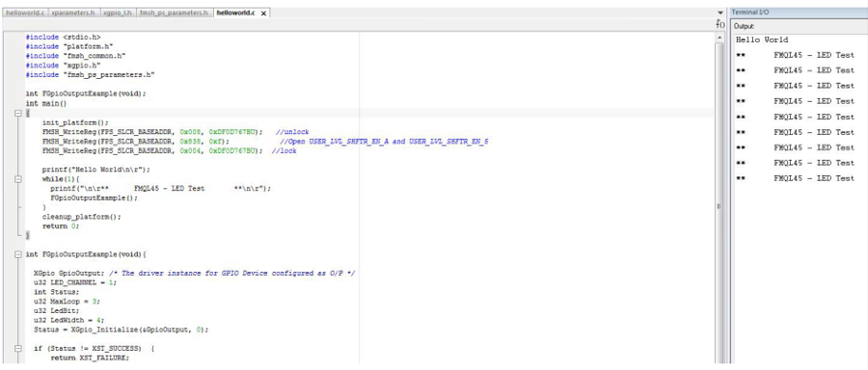Click the int Status; line
Screen dimensions: 868x370
point(57,292)
